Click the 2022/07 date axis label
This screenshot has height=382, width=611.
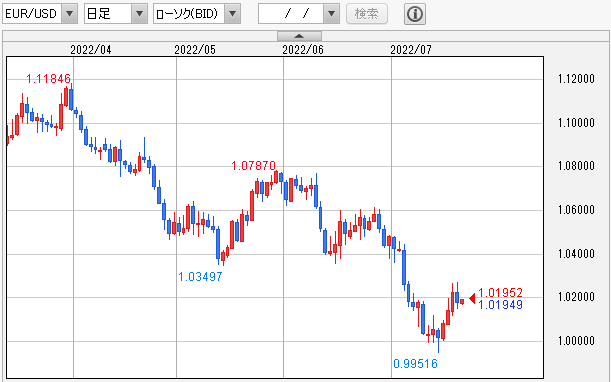[x=411, y=50]
